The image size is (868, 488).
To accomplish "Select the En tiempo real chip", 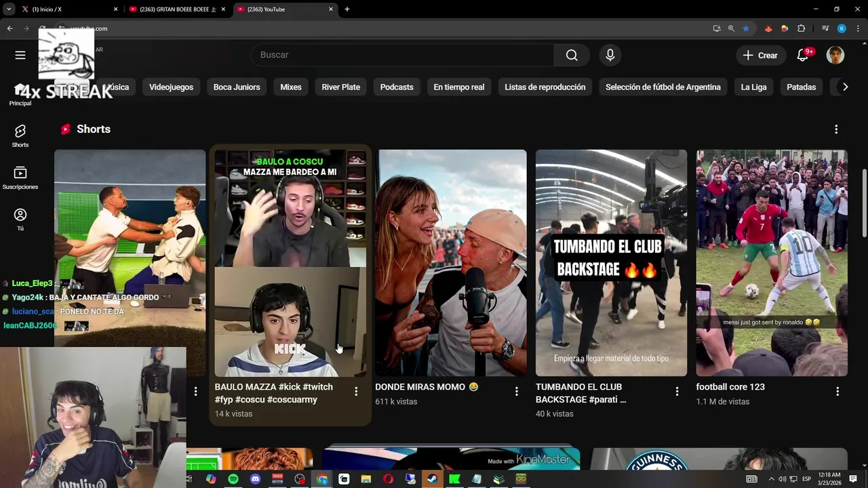I will 459,87.
